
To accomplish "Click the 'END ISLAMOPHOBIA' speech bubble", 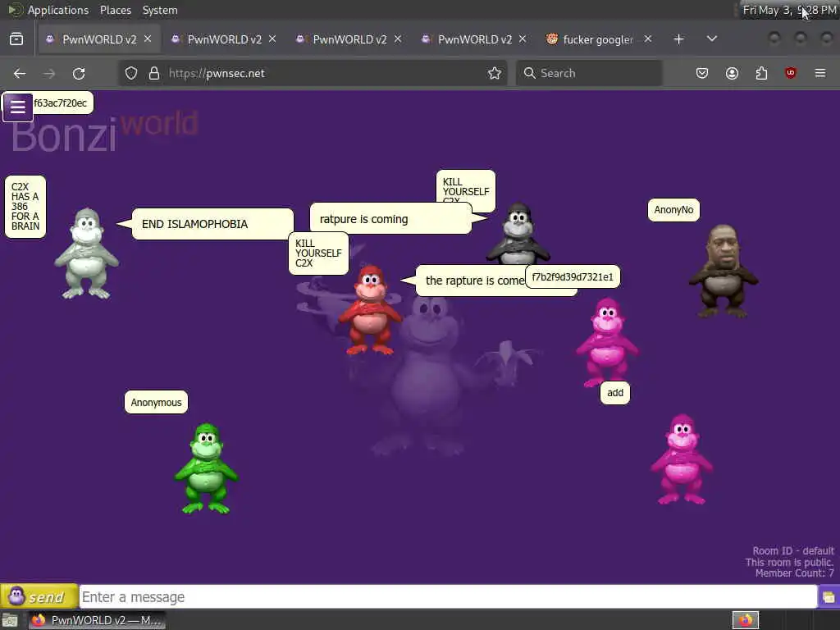I will pyautogui.click(x=212, y=224).
